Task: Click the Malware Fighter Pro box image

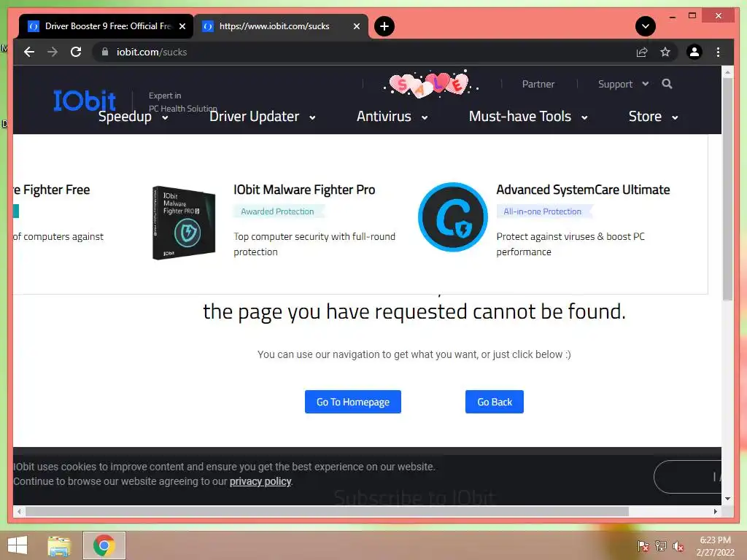Action: click(x=183, y=222)
